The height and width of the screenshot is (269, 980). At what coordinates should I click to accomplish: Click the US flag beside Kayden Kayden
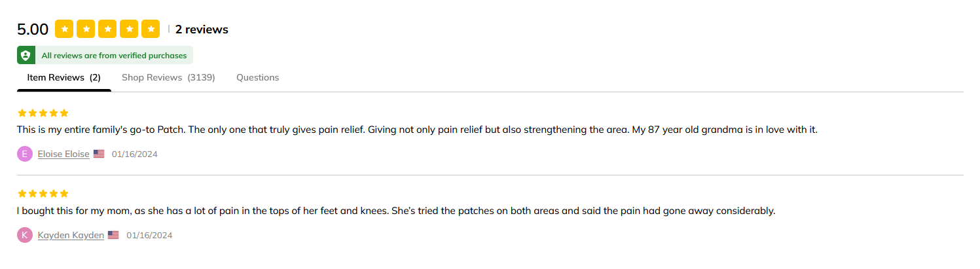113,235
